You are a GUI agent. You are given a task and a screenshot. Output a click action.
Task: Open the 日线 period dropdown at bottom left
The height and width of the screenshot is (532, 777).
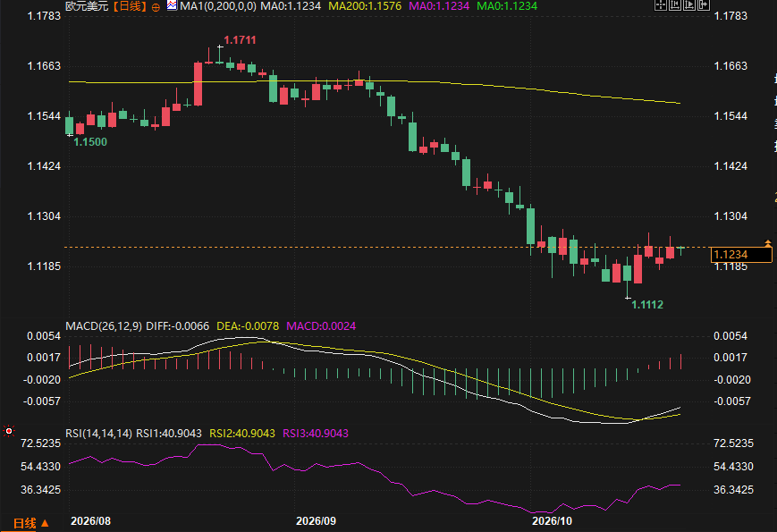click(x=30, y=523)
